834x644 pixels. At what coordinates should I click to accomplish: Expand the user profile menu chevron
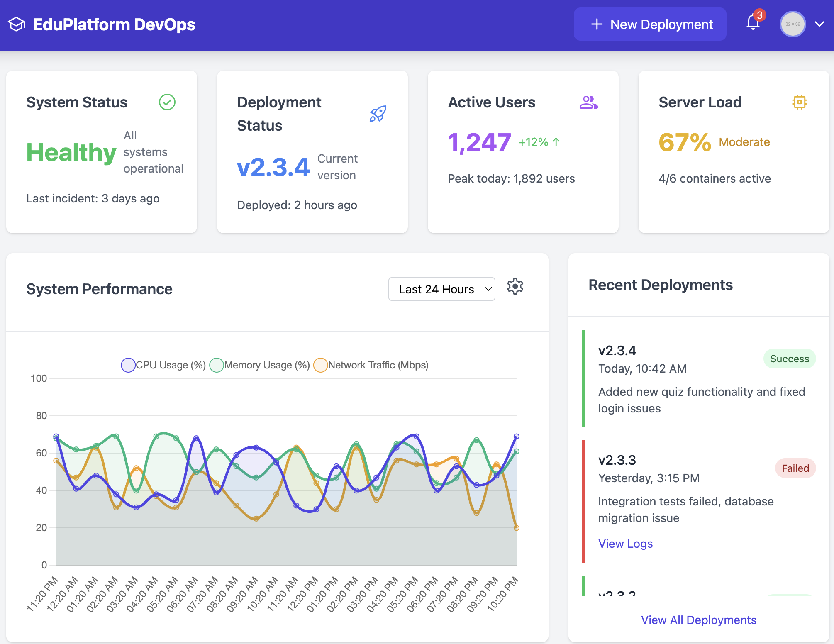(x=819, y=24)
